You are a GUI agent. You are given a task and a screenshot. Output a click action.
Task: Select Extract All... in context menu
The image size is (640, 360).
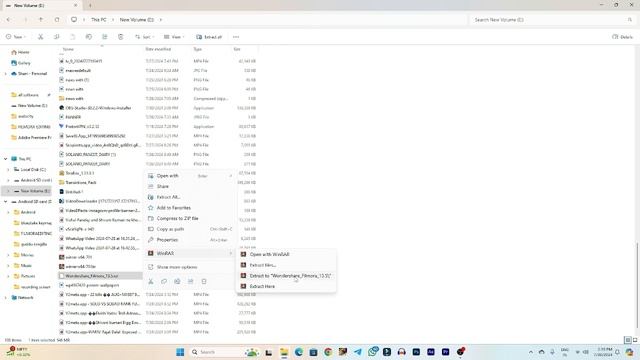click(190, 197)
